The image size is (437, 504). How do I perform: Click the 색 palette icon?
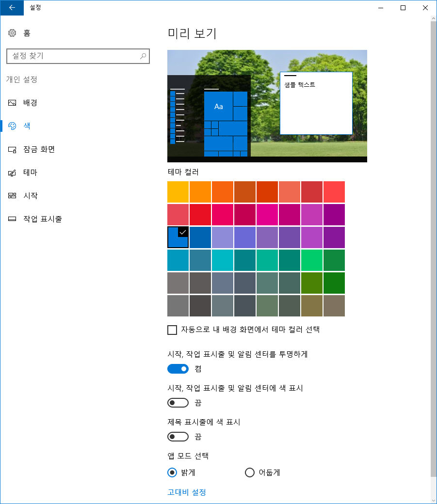click(12, 126)
